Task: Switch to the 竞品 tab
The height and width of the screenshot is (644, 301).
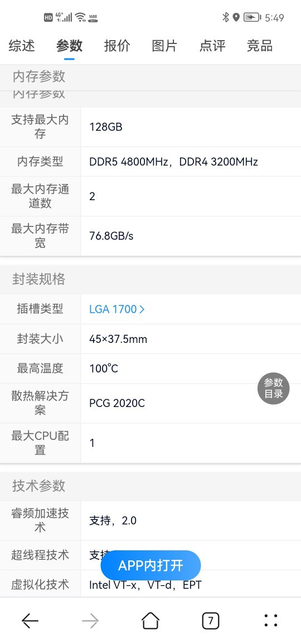Action: tap(260, 46)
